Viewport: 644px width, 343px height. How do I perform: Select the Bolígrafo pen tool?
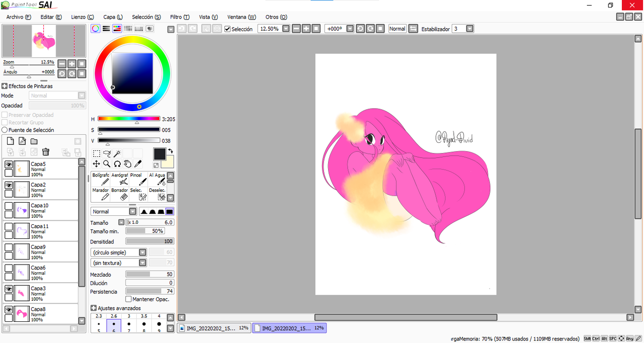click(101, 179)
